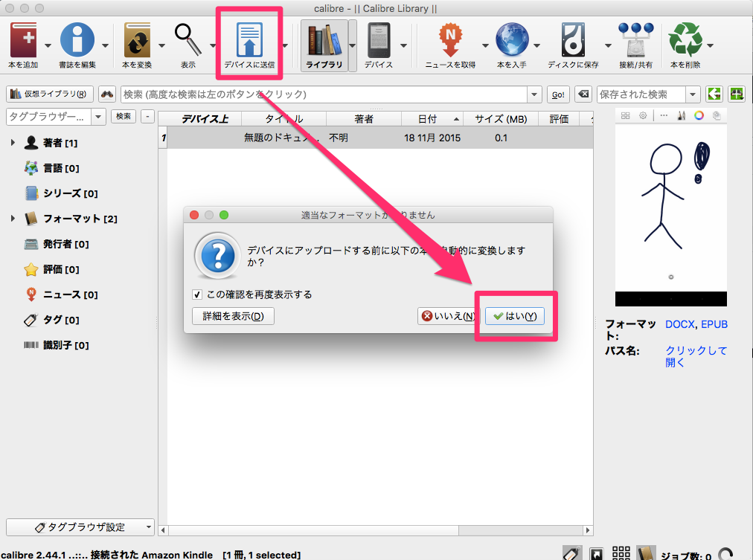Select the 言語 [0] category
753x560 pixels.
pyautogui.click(x=61, y=168)
